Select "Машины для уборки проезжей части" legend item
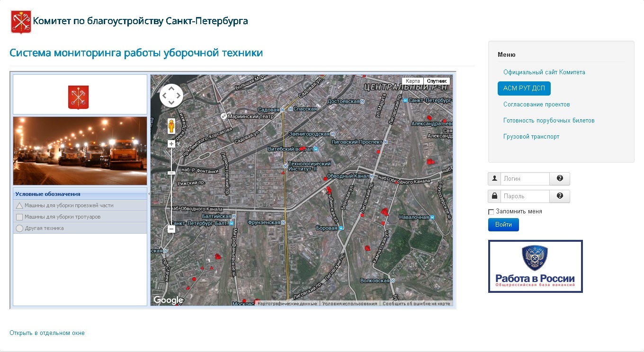The width and height of the screenshot is (644, 352). 69,205
